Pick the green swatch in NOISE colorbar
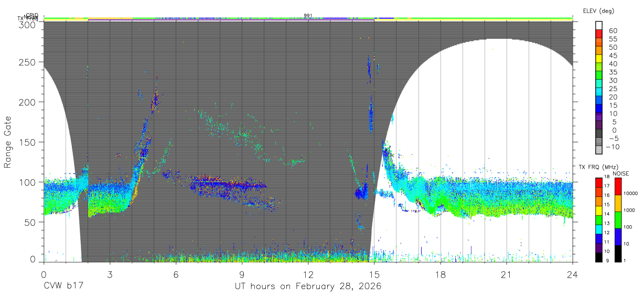The width and height of the screenshot is (644, 297). pyautogui.click(x=618, y=220)
